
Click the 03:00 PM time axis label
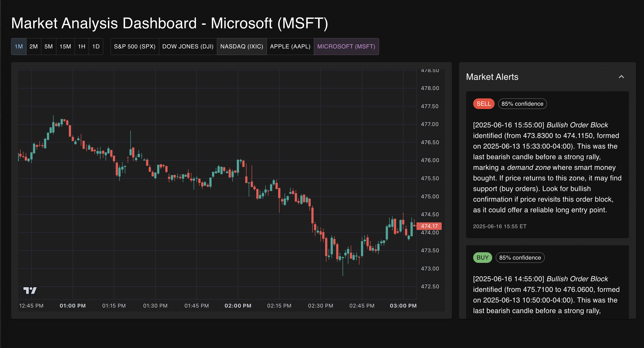coord(403,306)
